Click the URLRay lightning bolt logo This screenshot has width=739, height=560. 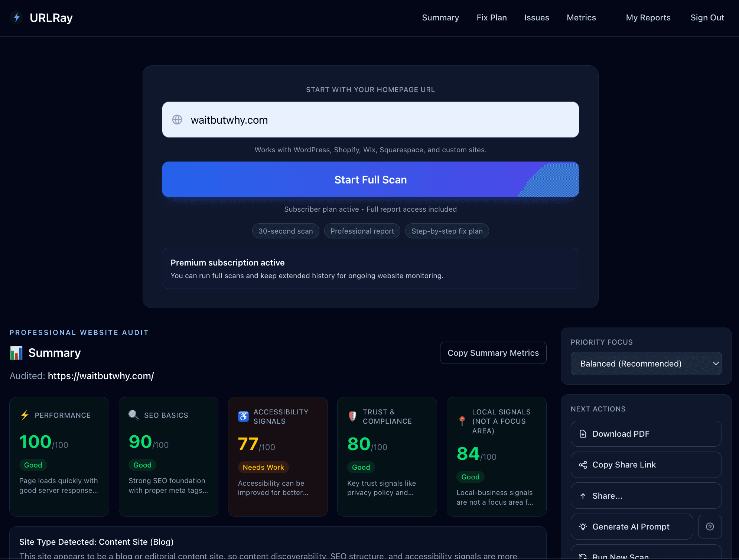[16, 17]
